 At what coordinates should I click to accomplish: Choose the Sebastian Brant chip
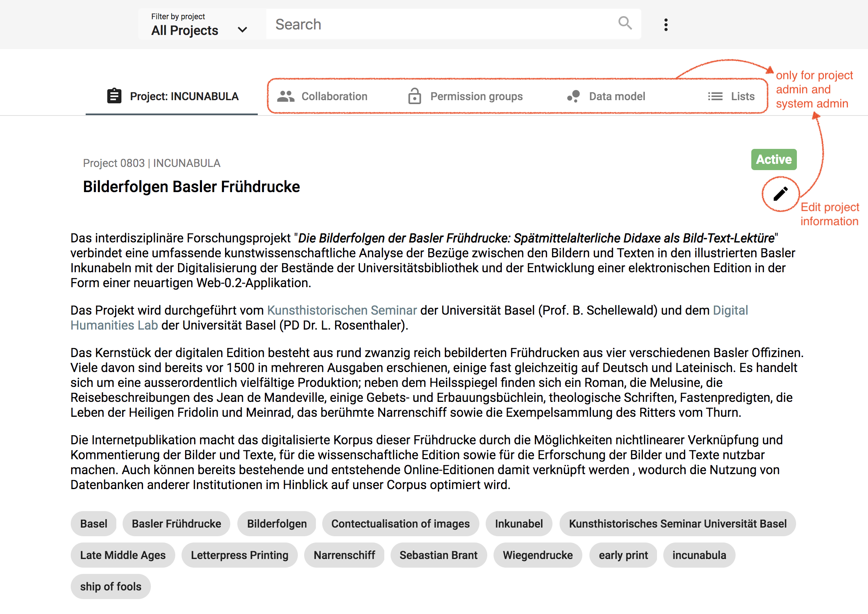pos(439,555)
